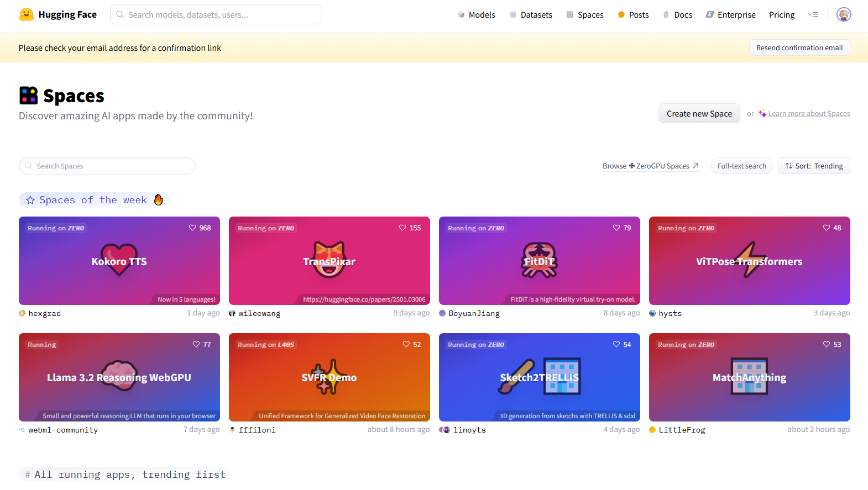Open webml-community author link
This screenshot has width=868, height=490.
(63, 430)
